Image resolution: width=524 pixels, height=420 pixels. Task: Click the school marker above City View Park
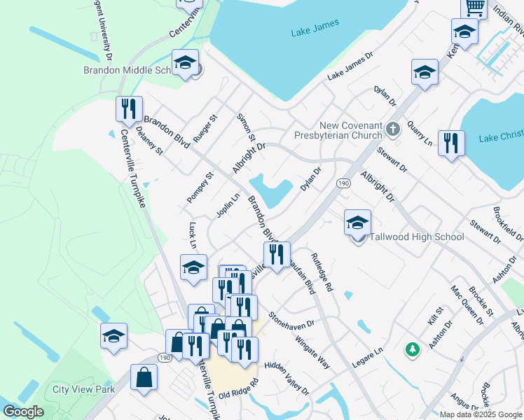click(114, 339)
